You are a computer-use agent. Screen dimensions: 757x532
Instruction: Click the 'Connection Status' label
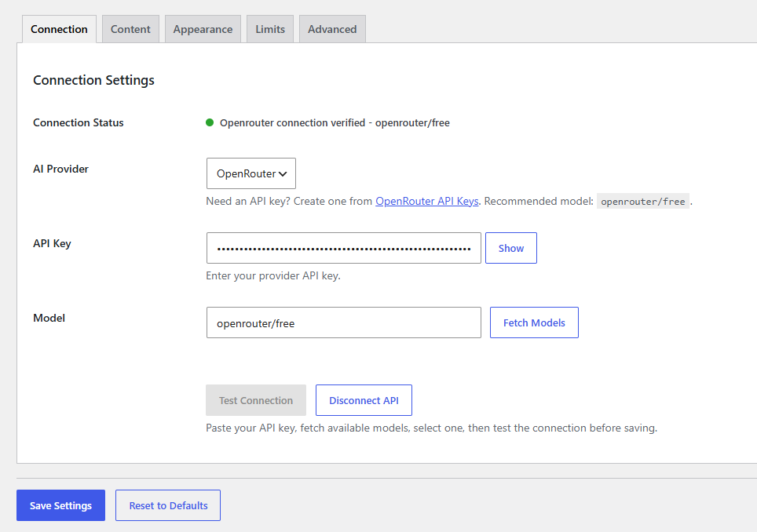point(79,122)
